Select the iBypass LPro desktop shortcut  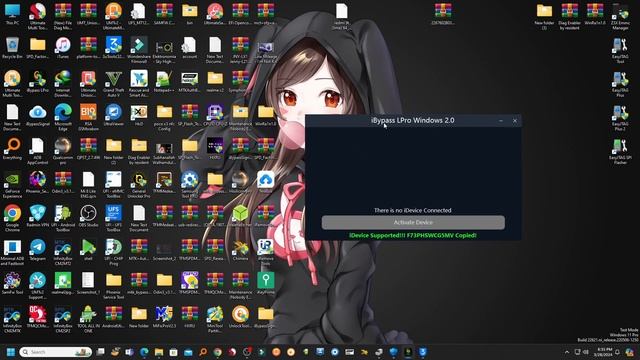tap(38, 82)
